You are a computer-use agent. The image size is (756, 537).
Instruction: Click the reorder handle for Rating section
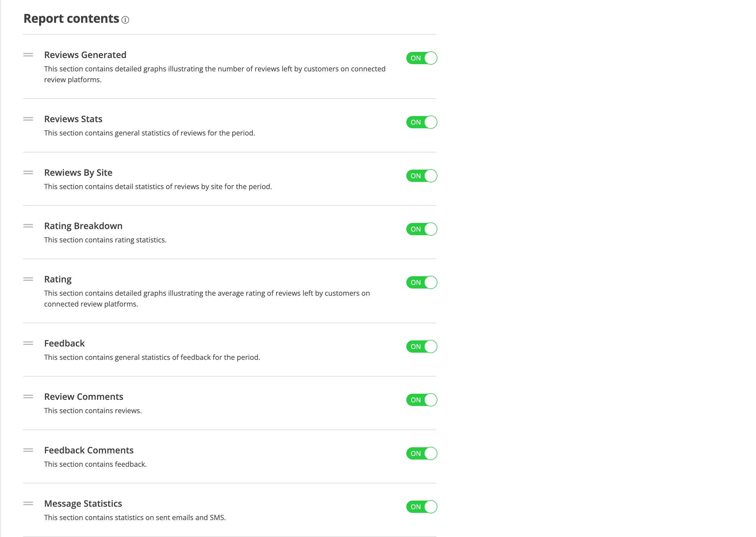pyautogui.click(x=28, y=279)
